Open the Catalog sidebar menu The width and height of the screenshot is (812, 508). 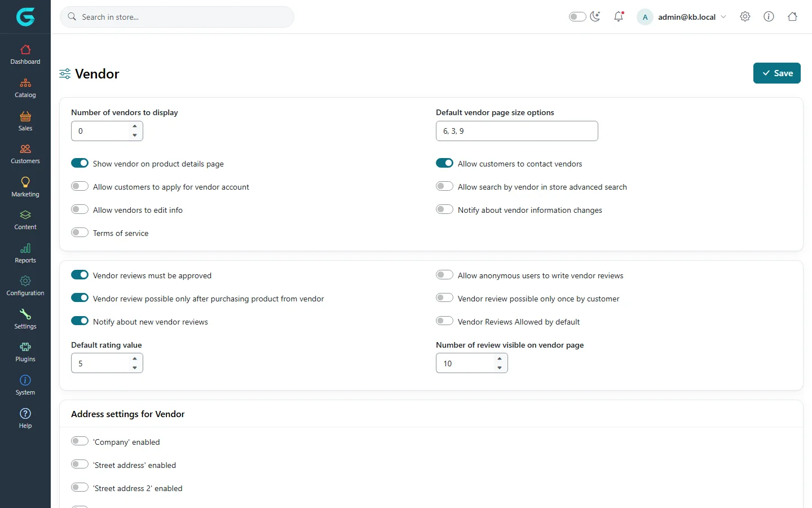tap(25, 88)
